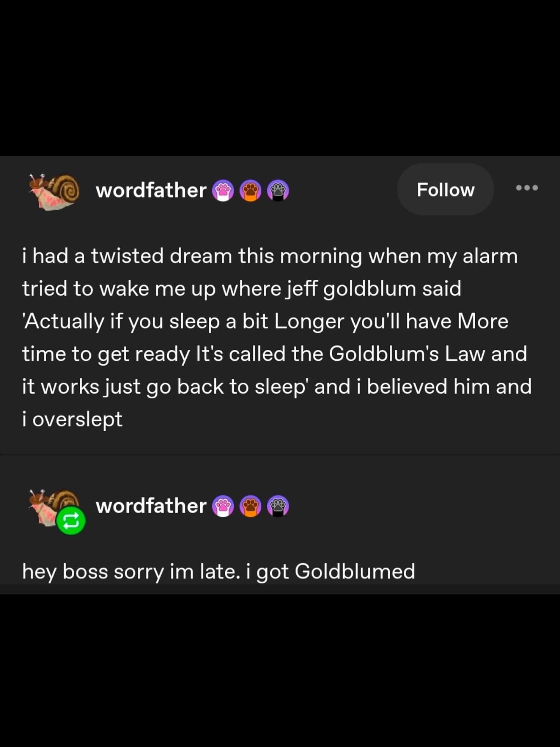The height and width of the screenshot is (747, 560).
Task: Click the orange paw badge in the reblog header
Action: coord(250,506)
